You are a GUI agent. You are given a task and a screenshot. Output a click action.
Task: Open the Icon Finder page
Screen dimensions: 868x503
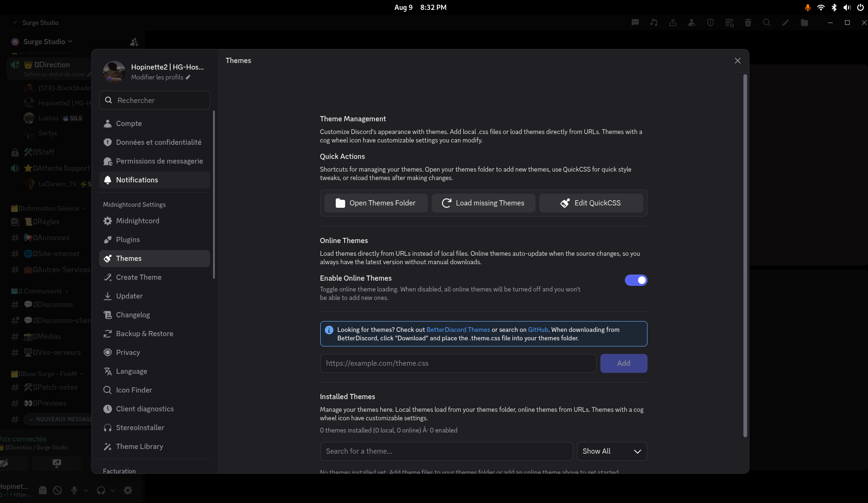(x=155, y=390)
